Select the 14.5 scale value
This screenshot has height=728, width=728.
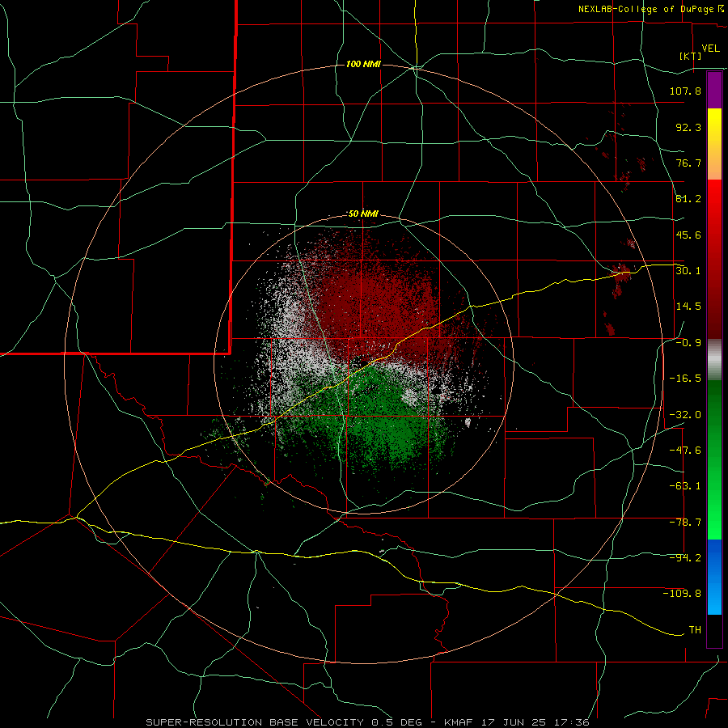(x=688, y=307)
